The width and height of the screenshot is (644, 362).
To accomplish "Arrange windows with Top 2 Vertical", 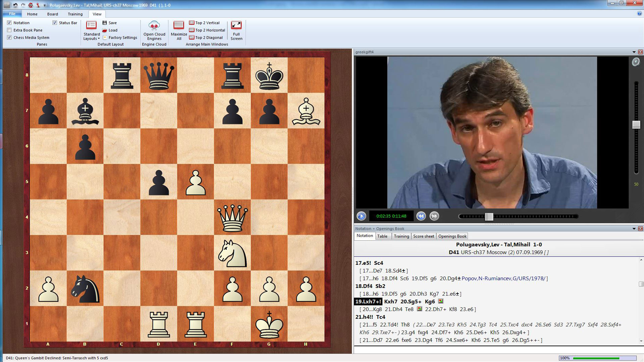I will 205,22.
